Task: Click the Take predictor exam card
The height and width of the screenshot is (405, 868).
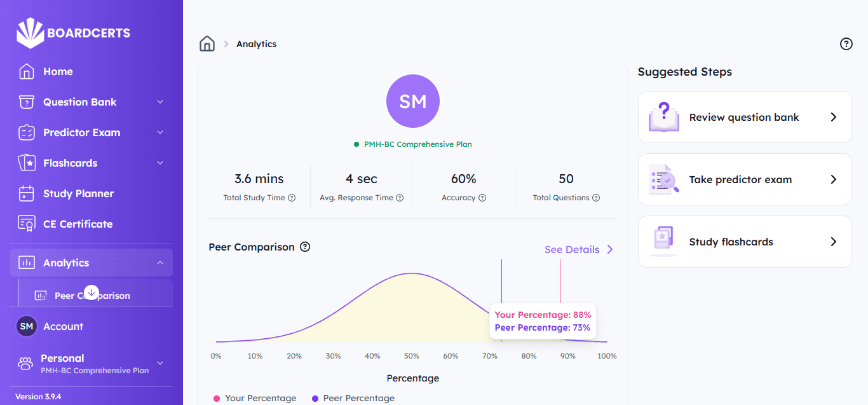Action: click(x=744, y=179)
